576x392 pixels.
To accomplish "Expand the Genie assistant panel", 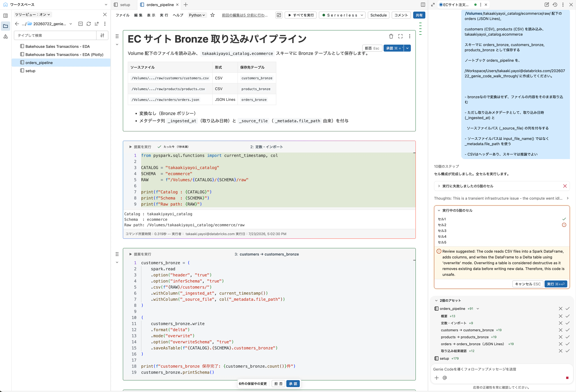I will pos(433,5).
